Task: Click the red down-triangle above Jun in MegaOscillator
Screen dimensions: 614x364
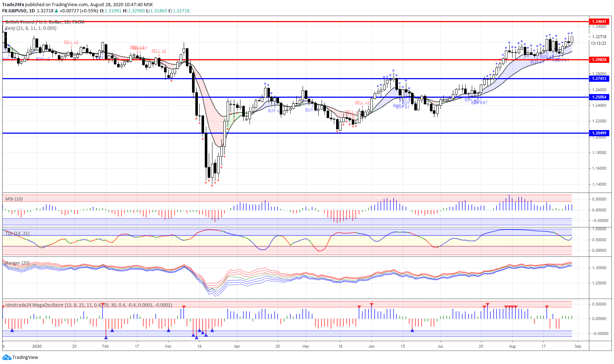Action: tap(371, 304)
